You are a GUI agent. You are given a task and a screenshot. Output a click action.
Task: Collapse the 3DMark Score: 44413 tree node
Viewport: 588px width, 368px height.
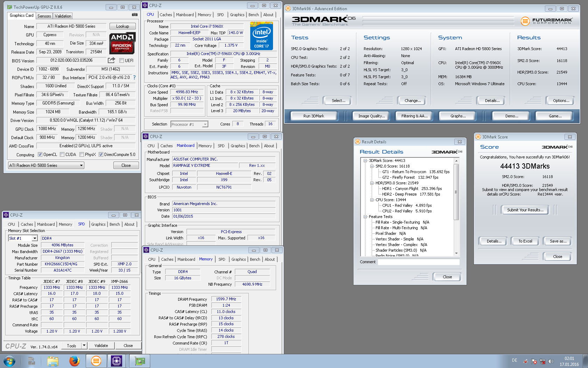365,161
